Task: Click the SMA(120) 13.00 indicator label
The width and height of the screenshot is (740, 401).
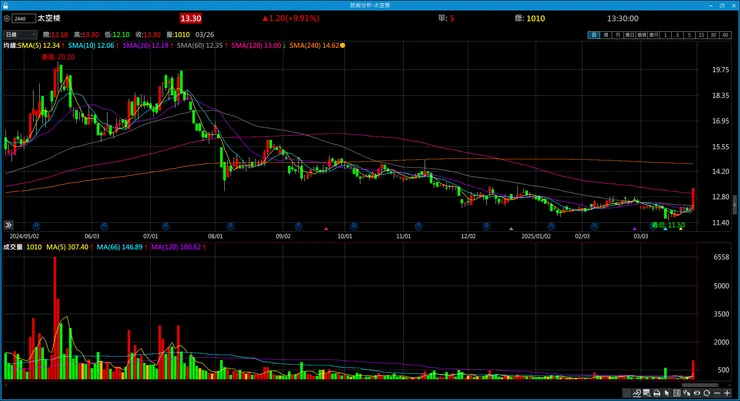Action: 256,45
